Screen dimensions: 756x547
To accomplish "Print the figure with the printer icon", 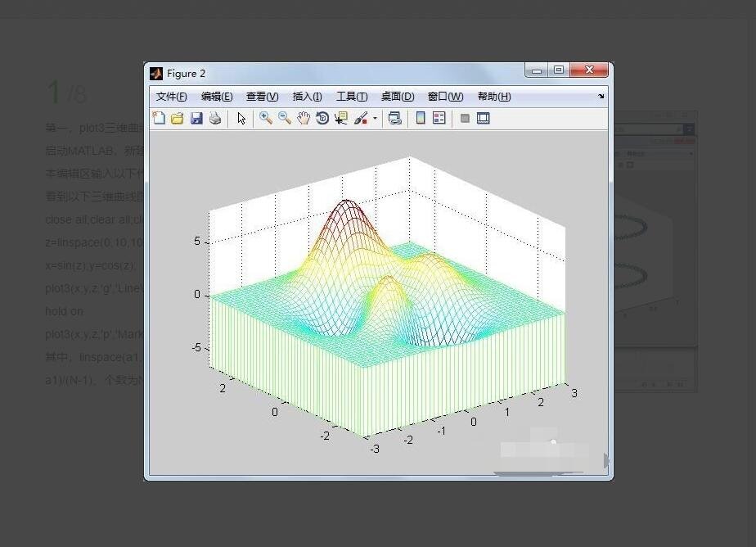I will (x=215, y=118).
